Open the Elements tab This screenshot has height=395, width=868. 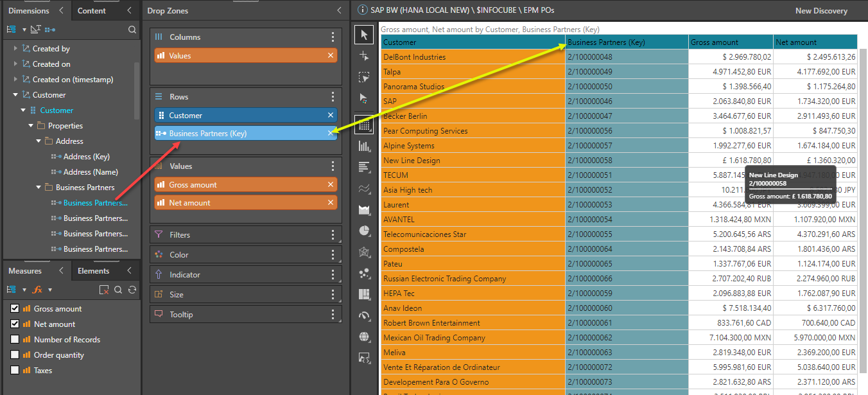click(94, 271)
